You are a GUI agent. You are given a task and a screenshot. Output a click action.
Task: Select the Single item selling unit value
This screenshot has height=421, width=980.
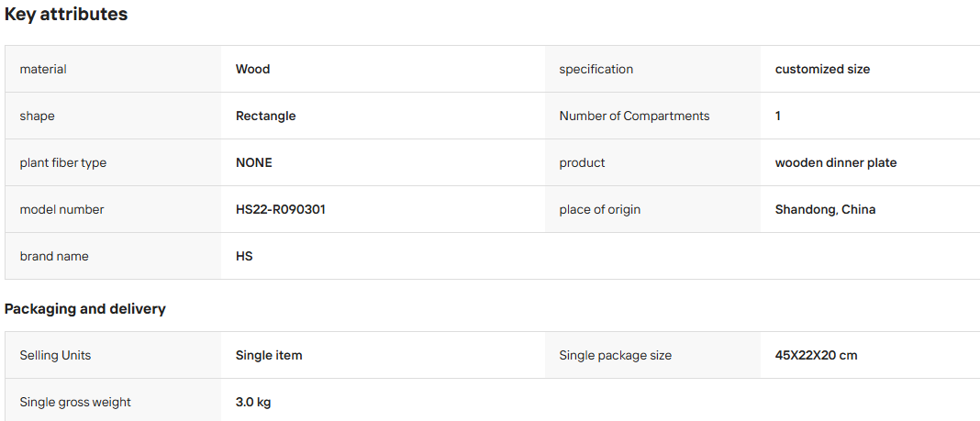269,355
